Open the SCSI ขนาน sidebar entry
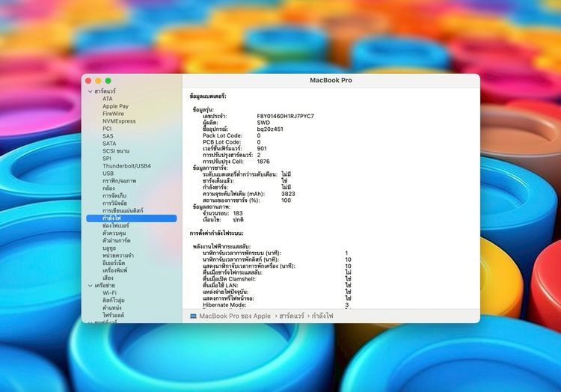The width and height of the screenshot is (561, 392). 116,151
